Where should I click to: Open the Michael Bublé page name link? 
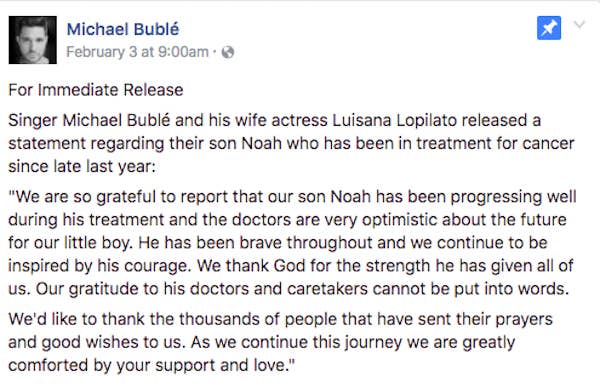coord(123,29)
